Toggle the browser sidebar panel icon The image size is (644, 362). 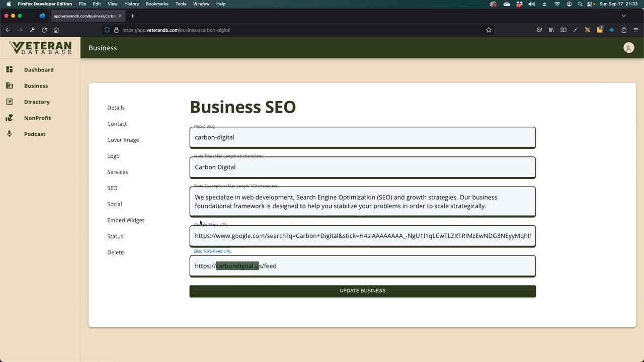(563, 30)
